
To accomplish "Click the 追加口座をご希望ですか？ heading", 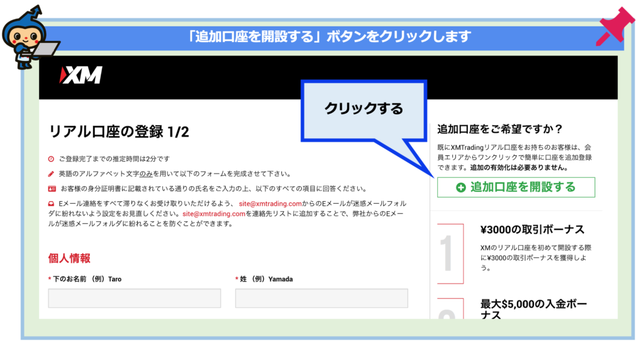I will click(500, 130).
